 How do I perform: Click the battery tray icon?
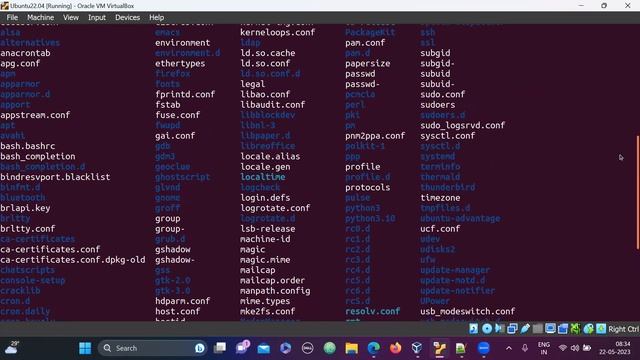587,348
